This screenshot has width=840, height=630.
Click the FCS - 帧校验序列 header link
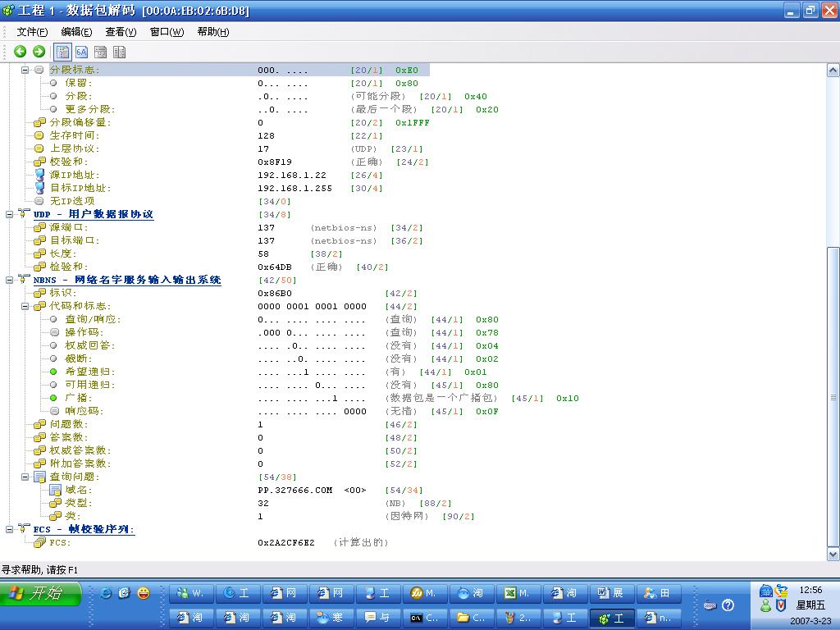84,529
